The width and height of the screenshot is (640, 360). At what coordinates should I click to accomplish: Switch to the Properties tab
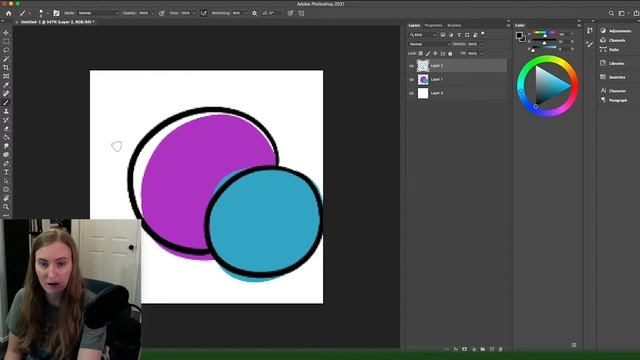coord(433,25)
